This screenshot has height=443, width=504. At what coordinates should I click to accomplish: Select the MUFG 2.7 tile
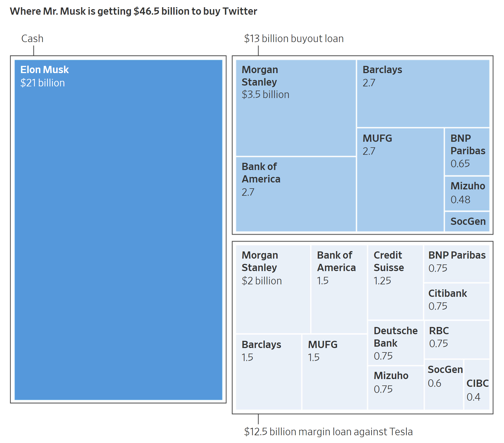click(x=400, y=180)
